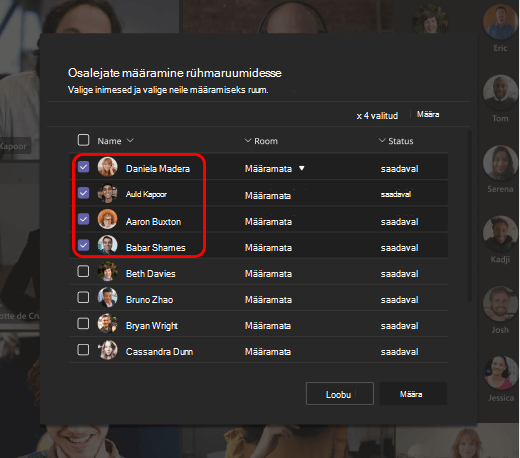Image resolution: width=520 pixels, height=458 pixels.
Task: Select the name Babar Shames
Action: [155, 248]
